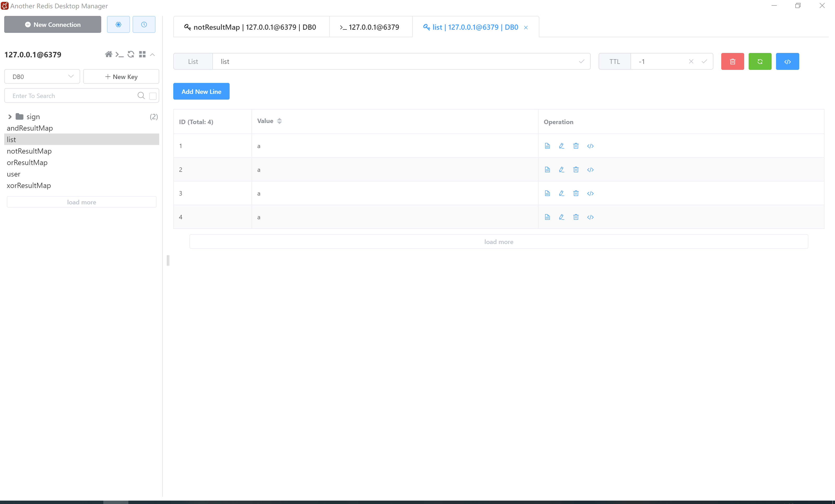Click the red delete key button

point(732,61)
